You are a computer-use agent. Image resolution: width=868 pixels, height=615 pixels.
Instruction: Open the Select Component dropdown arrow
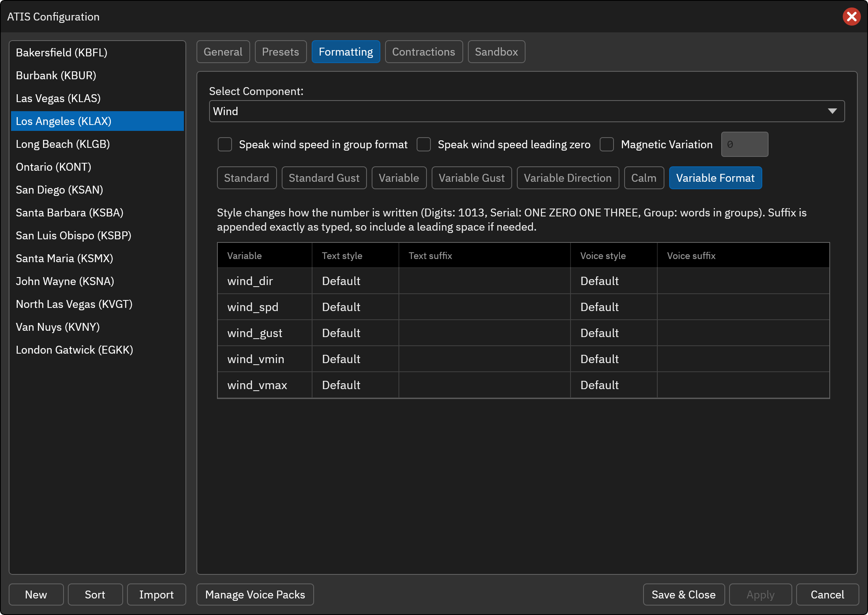click(x=832, y=111)
